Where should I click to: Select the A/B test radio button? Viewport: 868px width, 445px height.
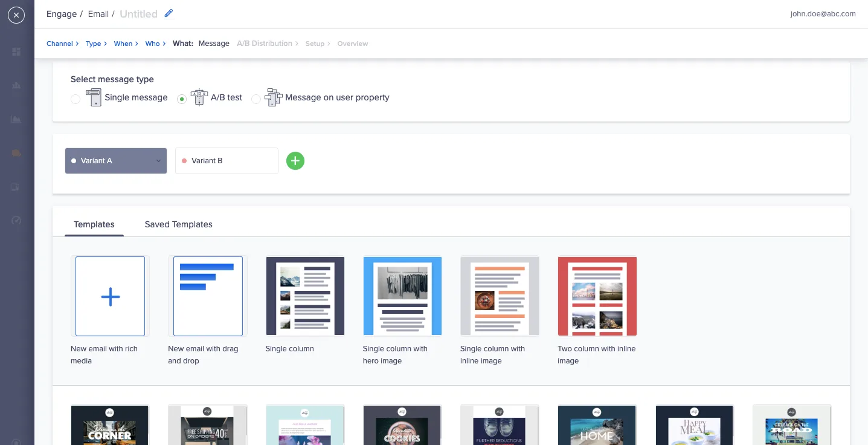[x=182, y=98]
